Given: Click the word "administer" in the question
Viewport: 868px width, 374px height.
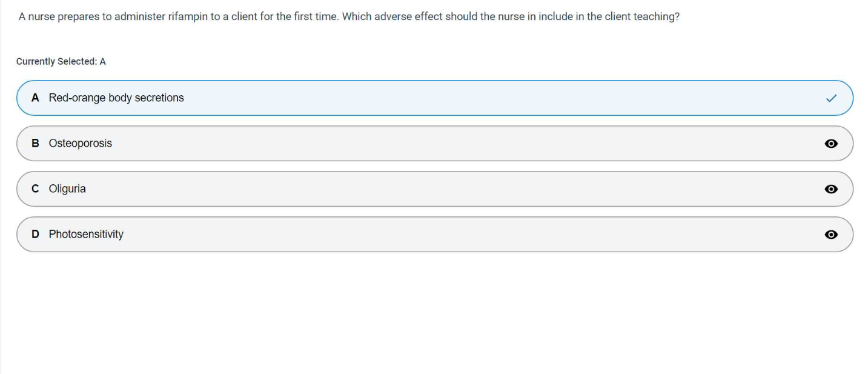Looking at the screenshot, I should click(139, 17).
